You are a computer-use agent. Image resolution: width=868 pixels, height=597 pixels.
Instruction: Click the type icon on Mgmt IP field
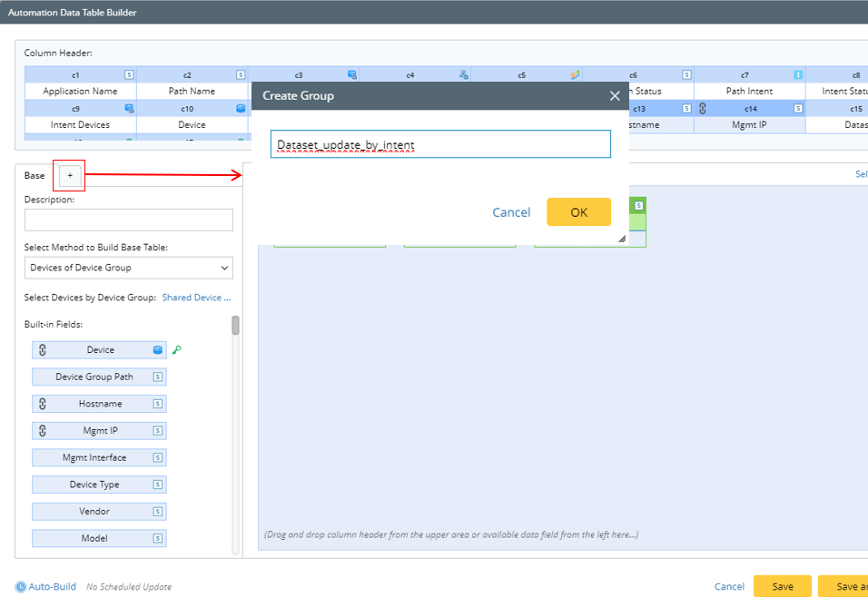158,430
